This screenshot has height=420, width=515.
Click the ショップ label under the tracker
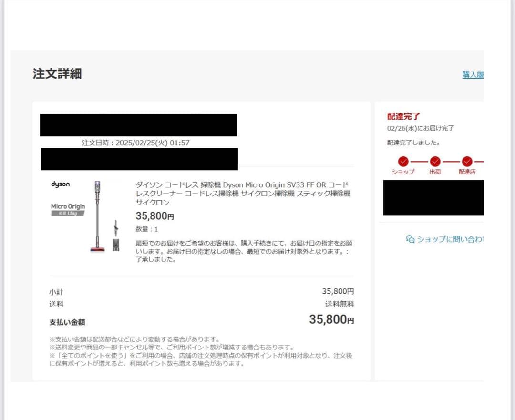point(403,173)
